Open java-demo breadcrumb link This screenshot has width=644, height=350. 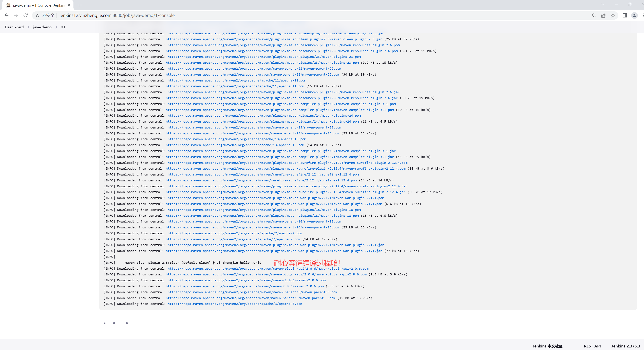pyautogui.click(x=42, y=27)
